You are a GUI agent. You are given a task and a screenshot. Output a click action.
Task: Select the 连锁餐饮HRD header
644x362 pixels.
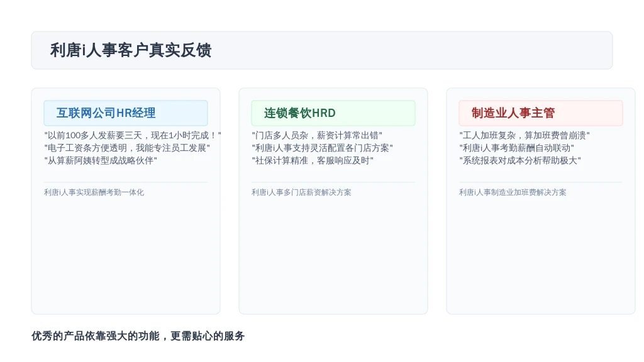(x=333, y=113)
